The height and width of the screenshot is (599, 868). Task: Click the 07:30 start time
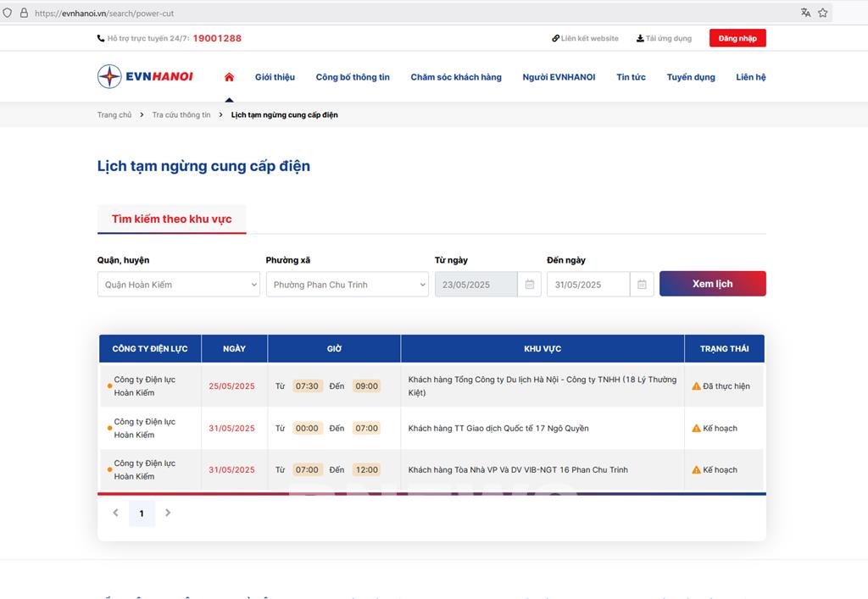[307, 386]
